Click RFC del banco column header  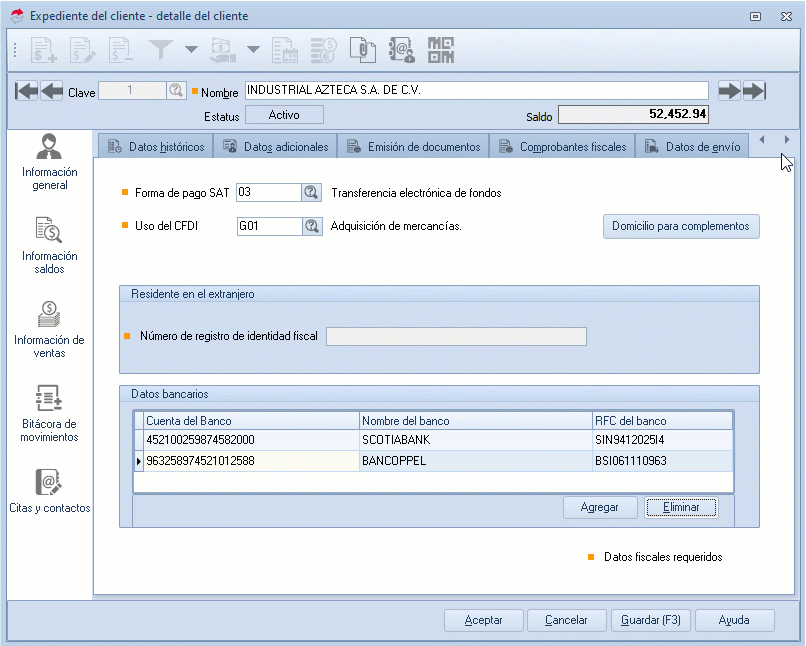click(663, 421)
